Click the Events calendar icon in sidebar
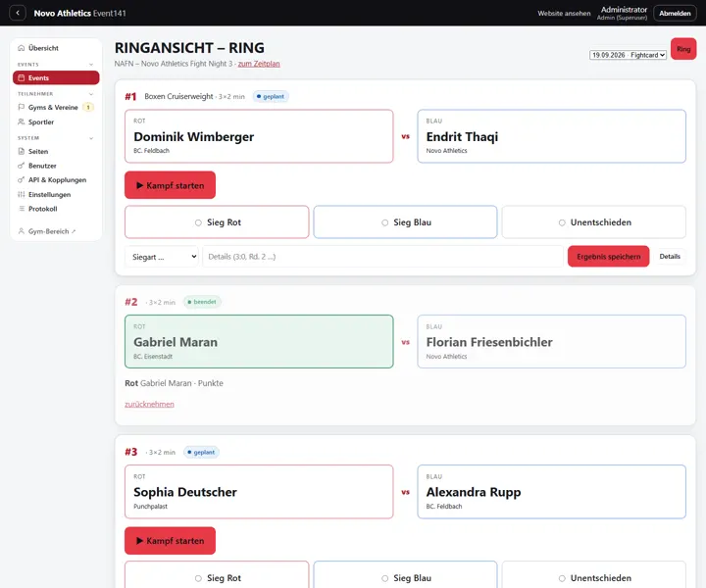This screenshot has height=588, width=706. [x=22, y=77]
